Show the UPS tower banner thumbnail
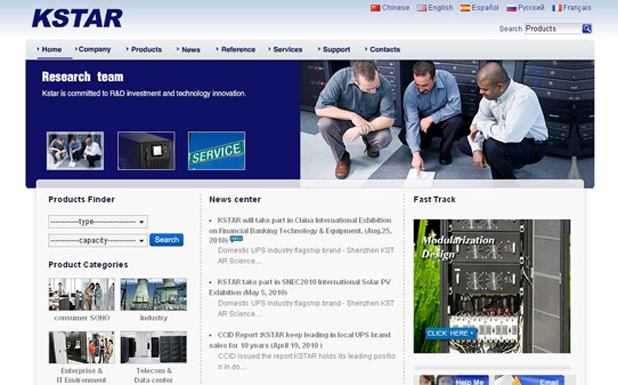 pyautogui.click(x=146, y=151)
